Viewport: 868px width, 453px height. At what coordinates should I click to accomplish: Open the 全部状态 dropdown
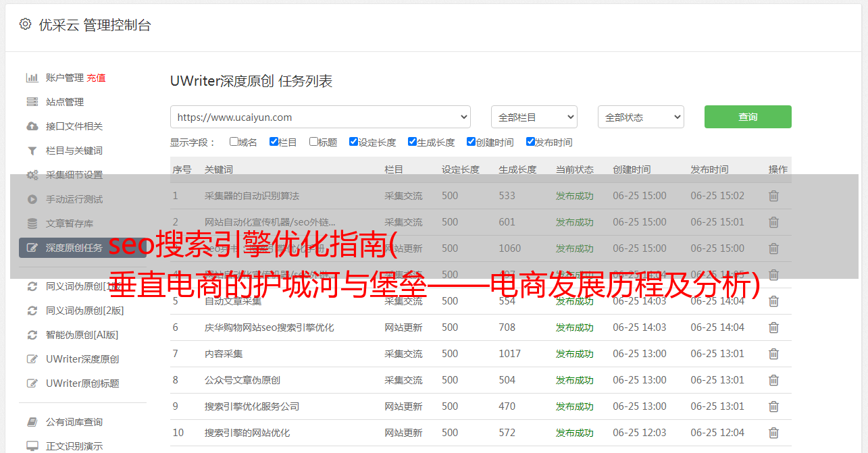641,117
